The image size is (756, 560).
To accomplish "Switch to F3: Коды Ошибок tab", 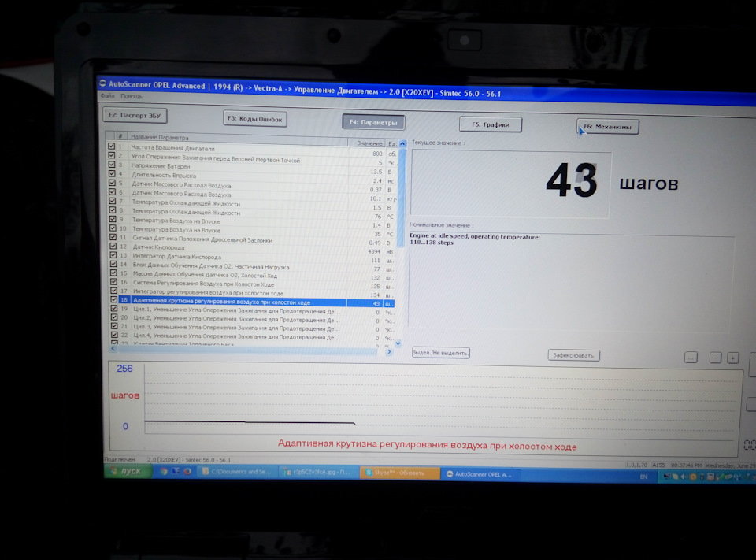I will 255,119.
